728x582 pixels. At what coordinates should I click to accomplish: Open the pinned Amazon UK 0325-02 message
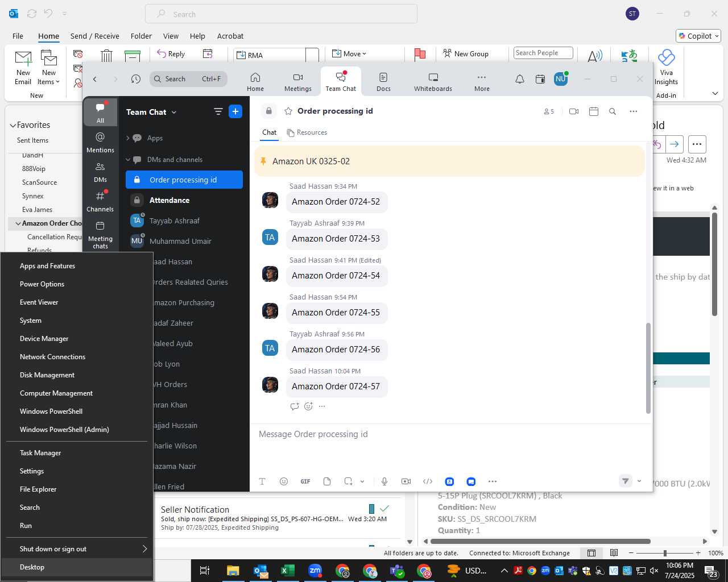click(449, 161)
